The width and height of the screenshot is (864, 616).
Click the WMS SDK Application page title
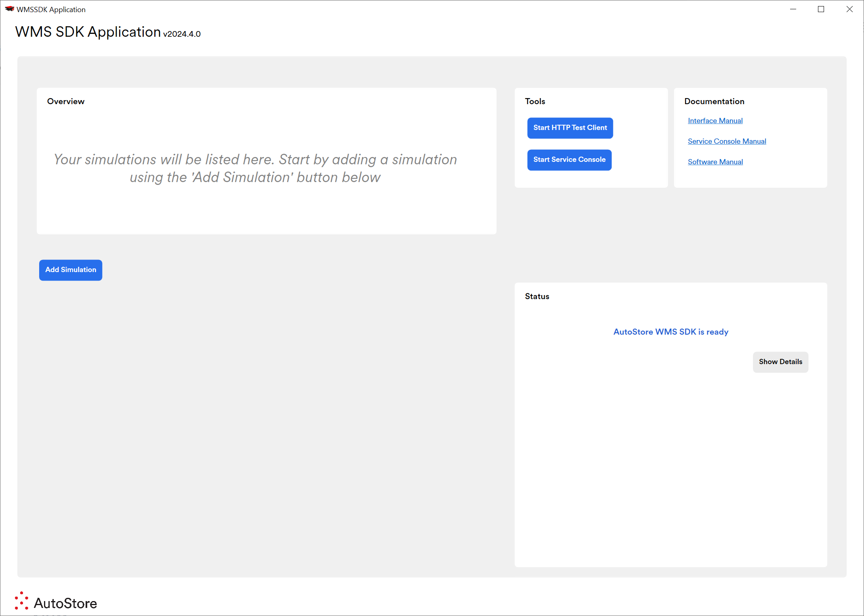tap(88, 31)
